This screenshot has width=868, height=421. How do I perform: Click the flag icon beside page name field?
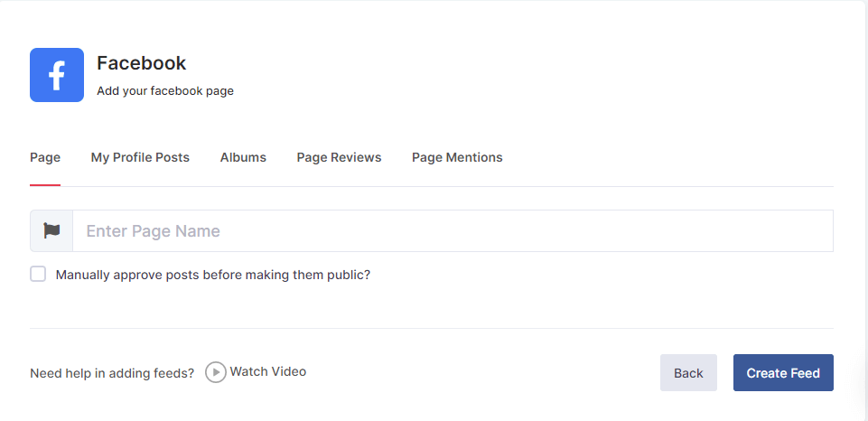[51, 230]
